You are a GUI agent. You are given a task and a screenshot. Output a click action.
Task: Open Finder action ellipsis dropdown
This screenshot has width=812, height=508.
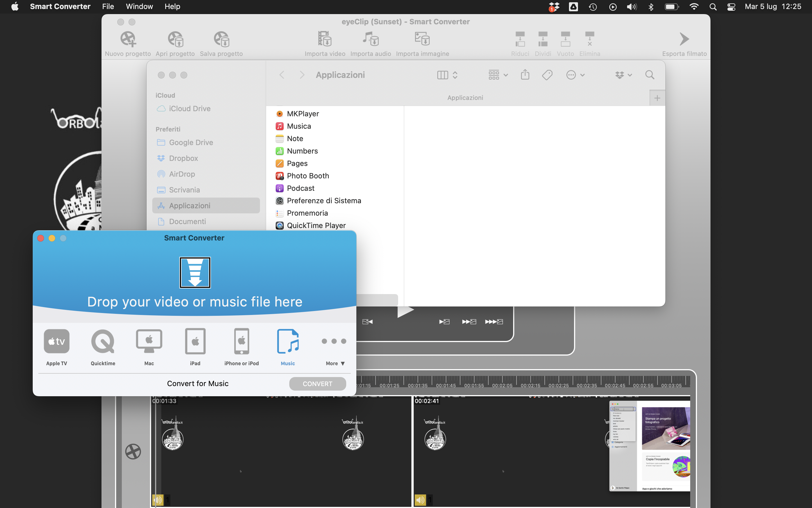pyautogui.click(x=575, y=75)
